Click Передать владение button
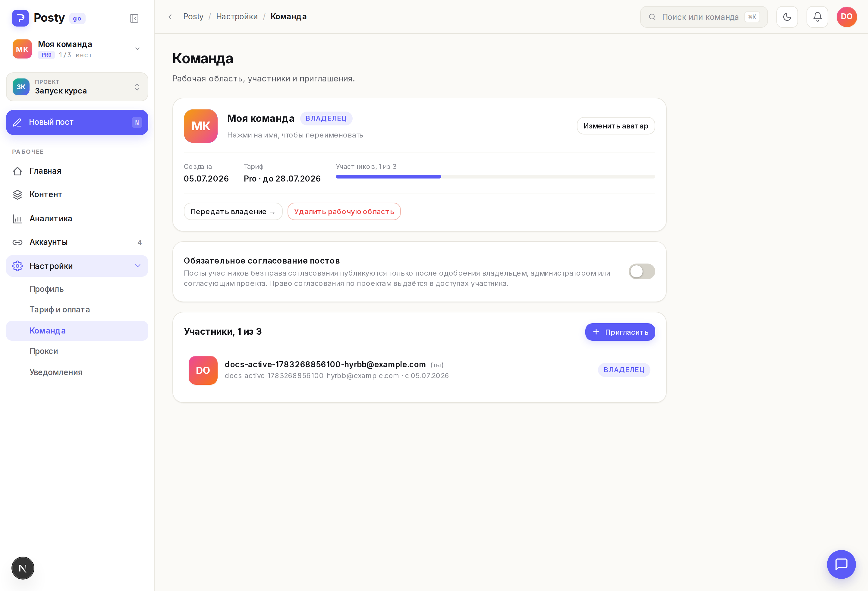 pos(233,211)
